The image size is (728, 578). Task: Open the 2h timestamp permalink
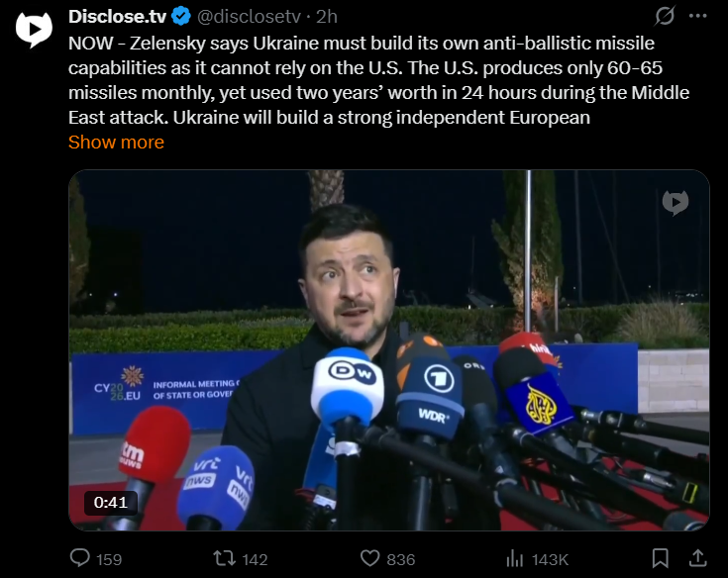pyautogui.click(x=327, y=17)
